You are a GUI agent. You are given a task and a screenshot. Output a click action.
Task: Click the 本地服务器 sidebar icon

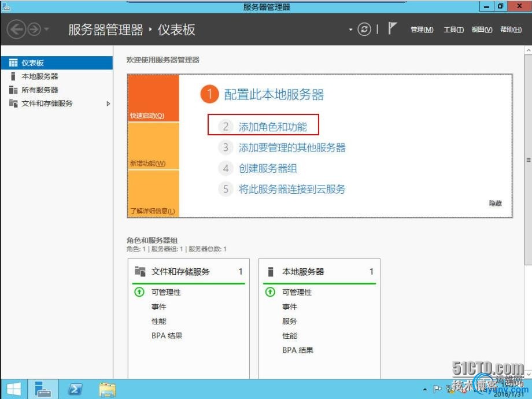coord(13,76)
